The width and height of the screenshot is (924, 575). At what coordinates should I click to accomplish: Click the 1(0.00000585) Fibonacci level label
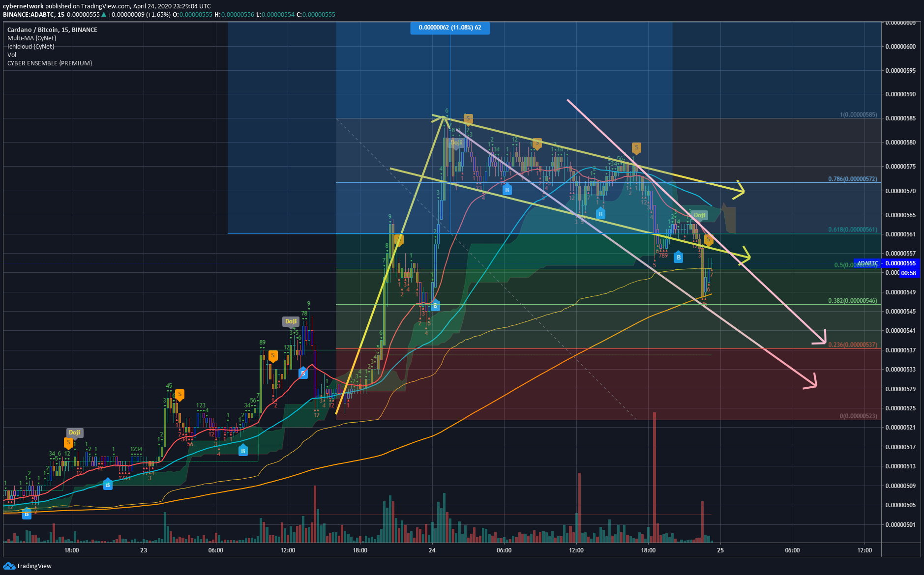859,115
